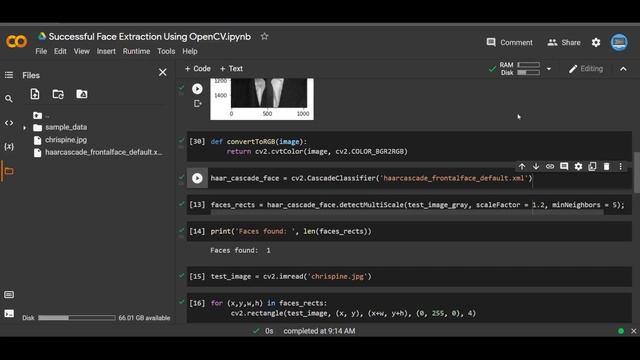Open the Editing mode dropdown
Screen dimensions: 640x360
pos(586,69)
